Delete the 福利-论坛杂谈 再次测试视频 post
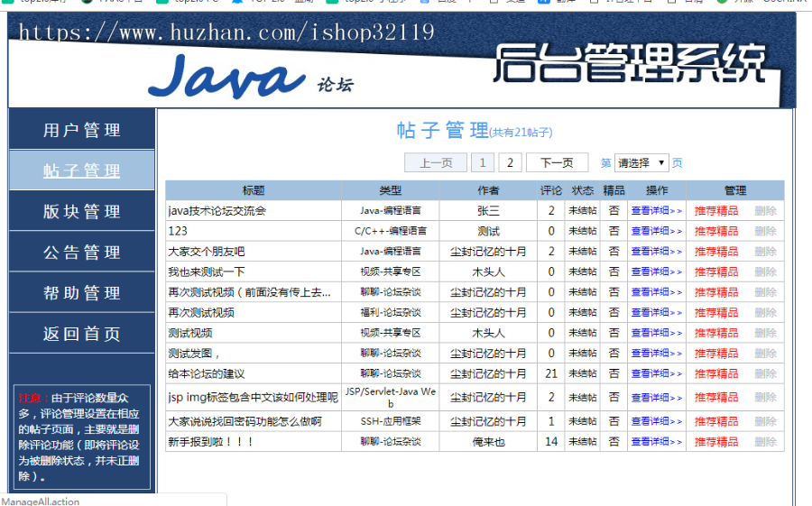812x506 pixels. [x=765, y=312]
